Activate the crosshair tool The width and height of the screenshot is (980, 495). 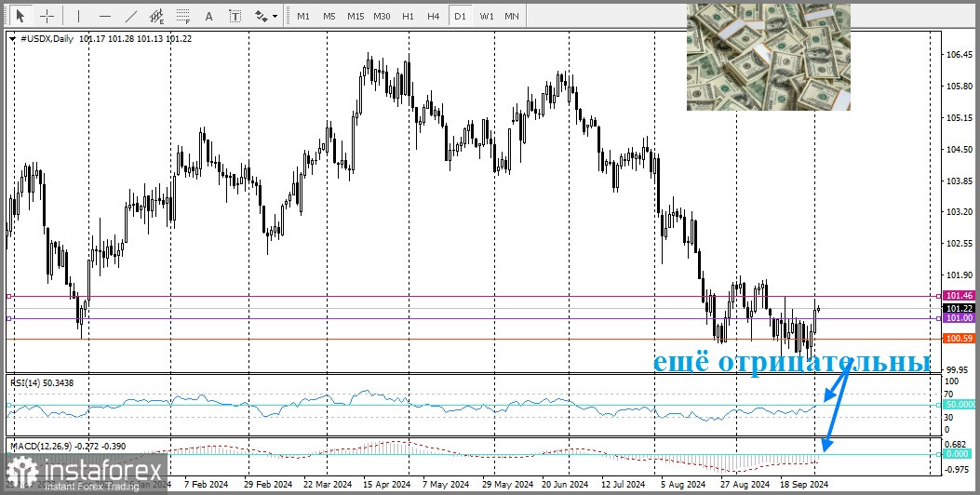point(47,16)
